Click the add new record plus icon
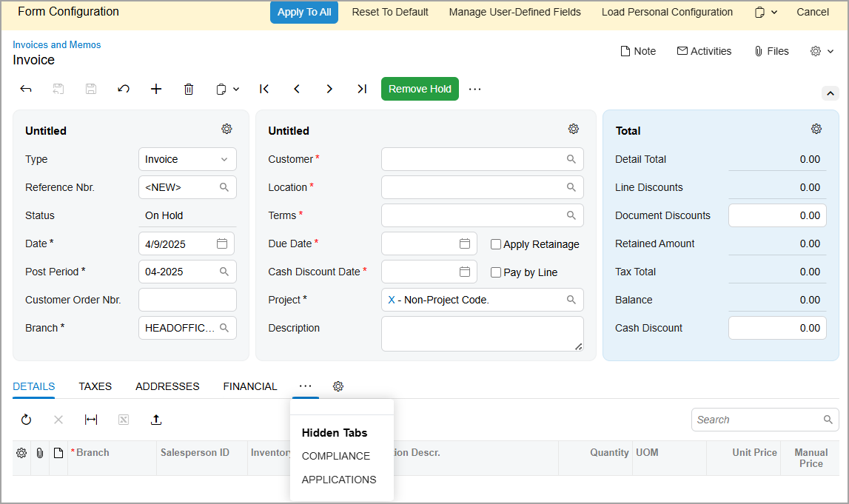 tap(156, 89)
